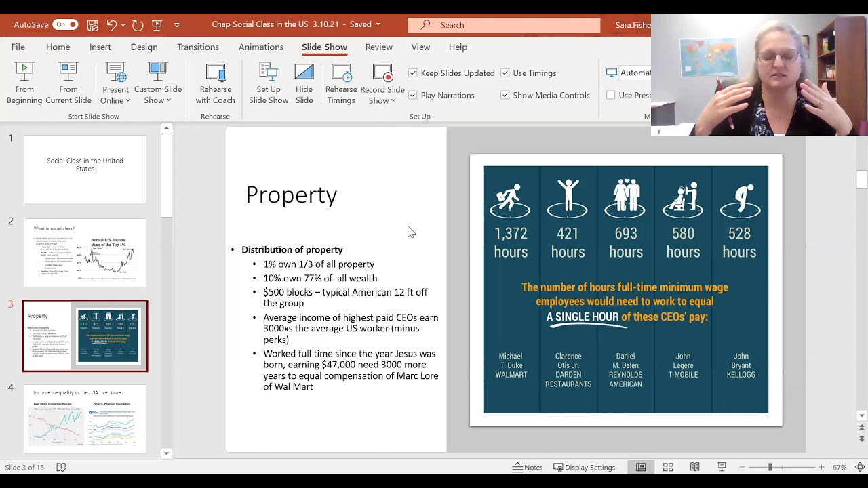Screen dimensions: 868x488
Task: Click the Redo/Repeat icon
Action: click(138, 25)
